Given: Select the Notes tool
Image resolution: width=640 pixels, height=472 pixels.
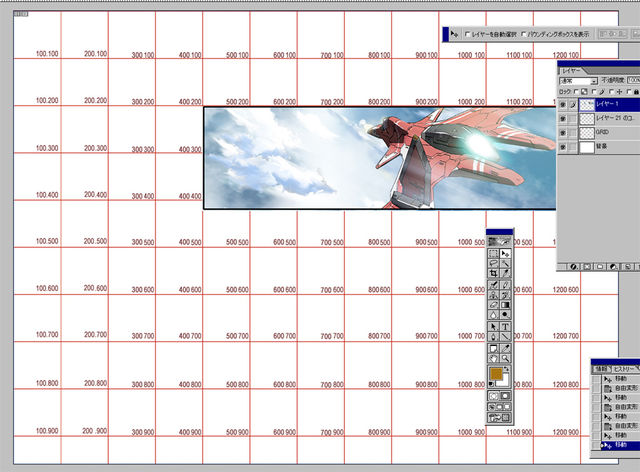Looking at the screenshot, I should pos(493,348).
